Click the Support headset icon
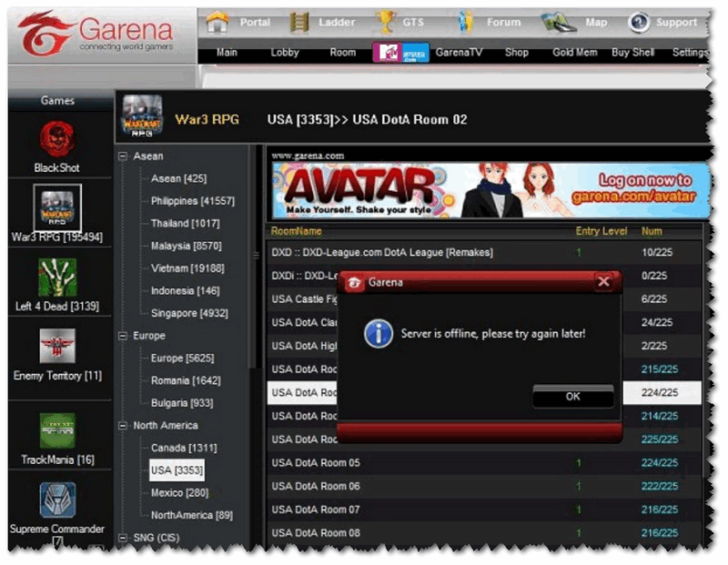The image size is (728, 565). pos(639,22)
